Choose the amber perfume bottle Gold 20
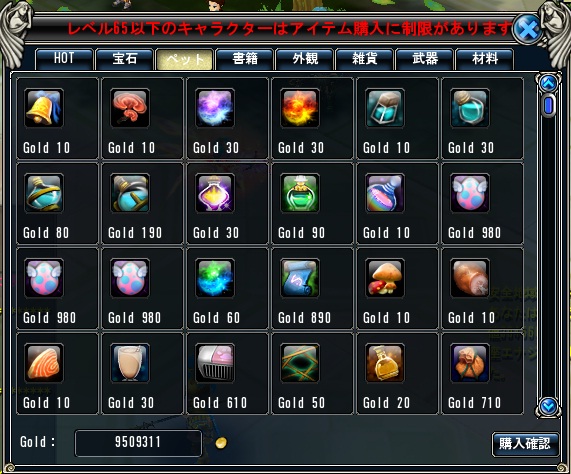The width and height of the screenshot is (571, 474). (x=385, y=363)
